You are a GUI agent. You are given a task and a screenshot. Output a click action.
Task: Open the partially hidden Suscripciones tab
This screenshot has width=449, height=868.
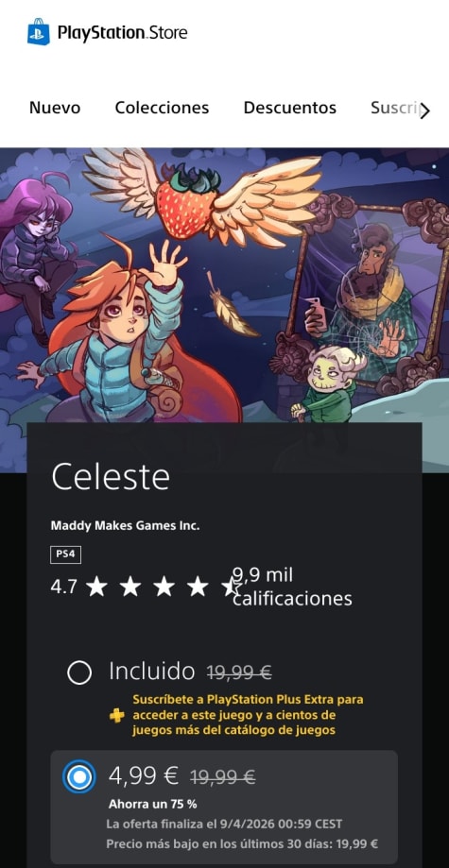[395, 108]
